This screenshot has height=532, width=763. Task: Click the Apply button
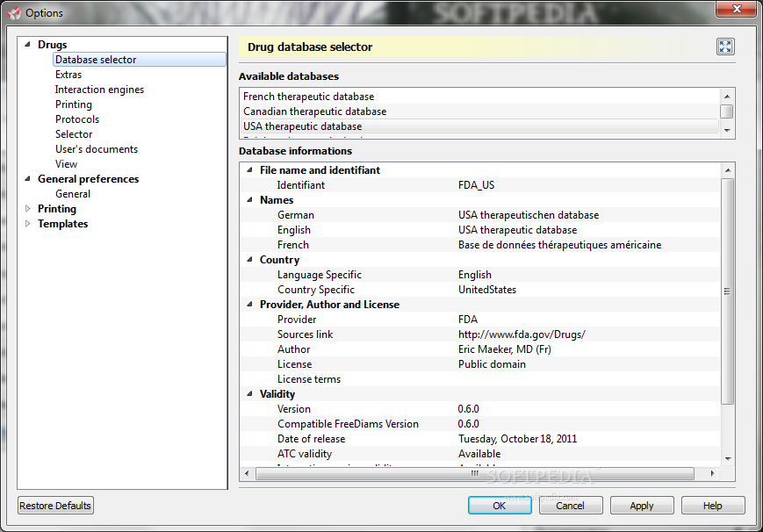[642, 506]
